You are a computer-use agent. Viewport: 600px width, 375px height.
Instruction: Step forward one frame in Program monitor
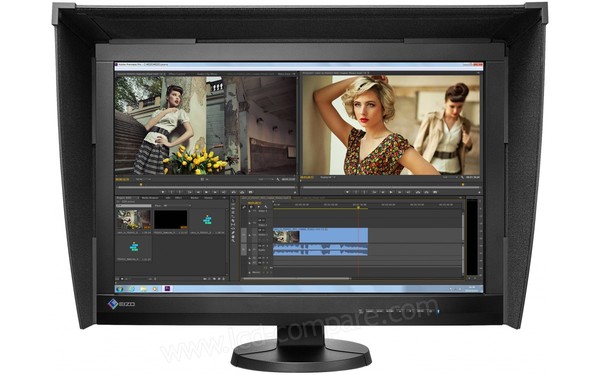coord(399,192)
